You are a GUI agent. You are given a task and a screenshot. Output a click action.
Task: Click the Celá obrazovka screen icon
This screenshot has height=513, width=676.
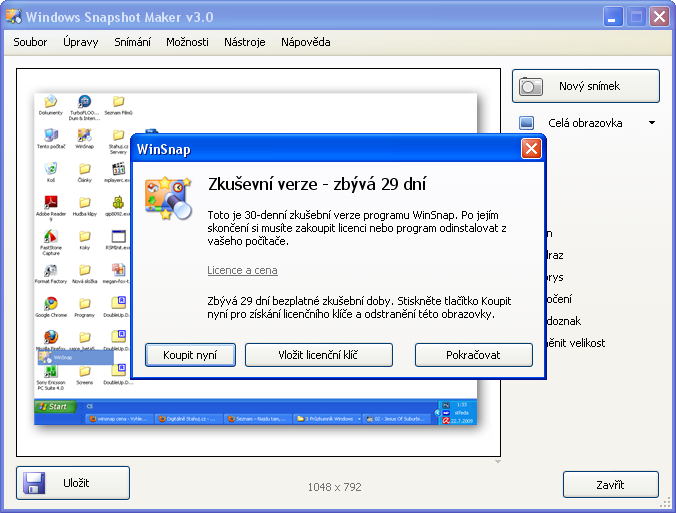(526, 123)
